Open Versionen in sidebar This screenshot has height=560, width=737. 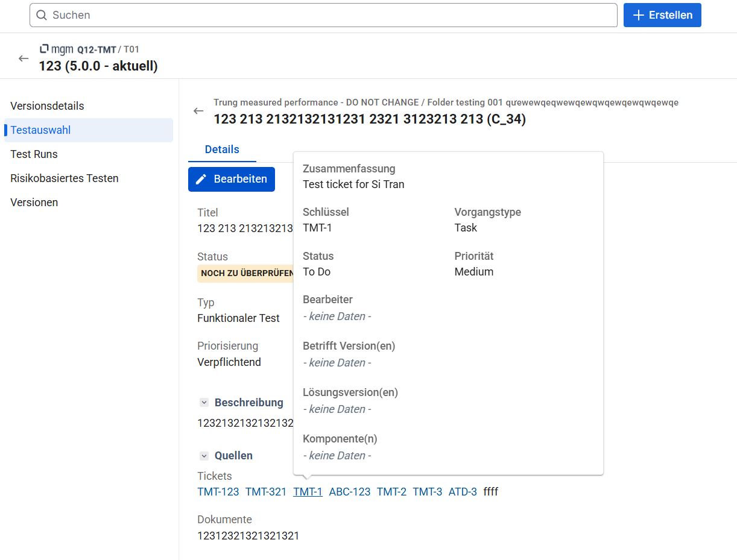tap(34, 203)
